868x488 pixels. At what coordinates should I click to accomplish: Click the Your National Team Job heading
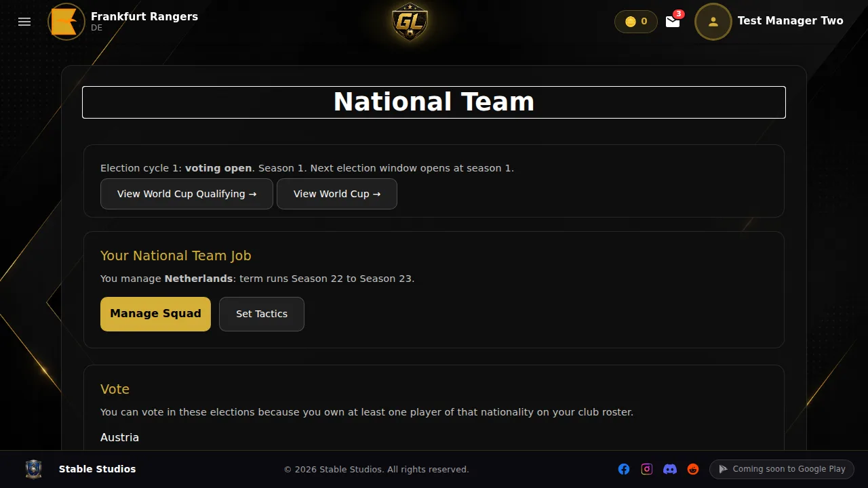click(176, 256)
